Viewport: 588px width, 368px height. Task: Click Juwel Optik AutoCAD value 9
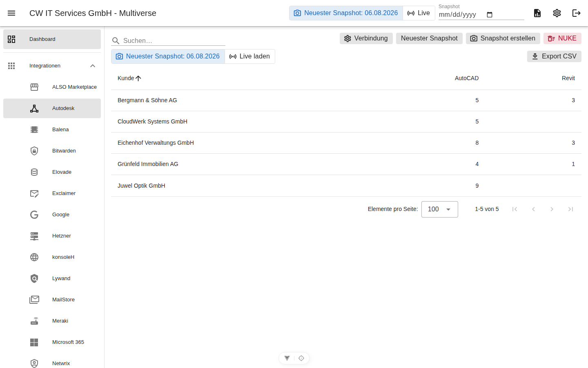click(x=477, y=186)
